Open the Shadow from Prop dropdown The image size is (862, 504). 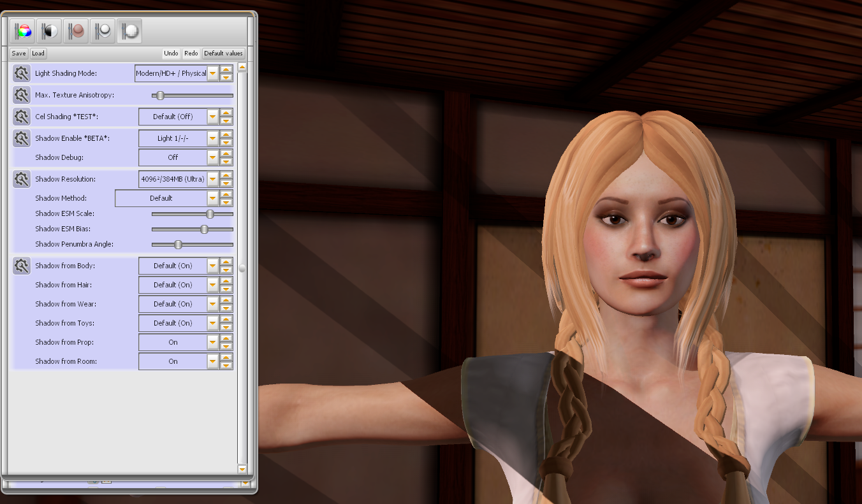(213, 342)
